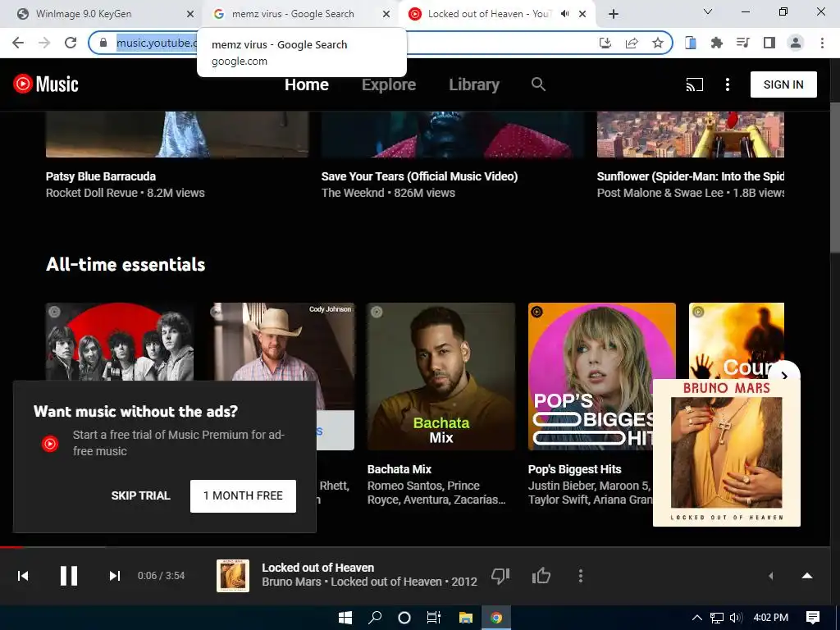Show hidden system tray icons
This screenshot has width=840, height=630.
point(697,618)
